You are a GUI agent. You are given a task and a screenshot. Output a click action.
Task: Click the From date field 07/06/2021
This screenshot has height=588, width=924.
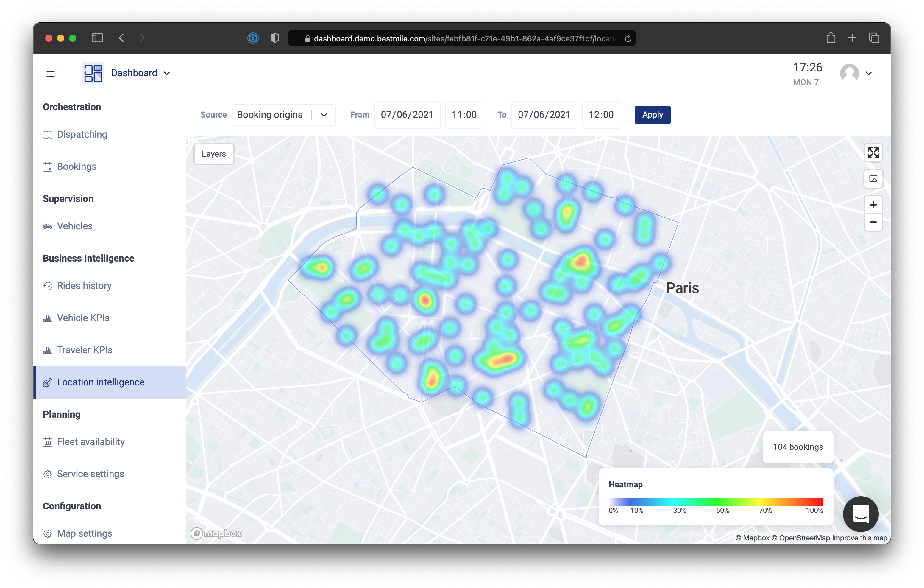point(407,115)
